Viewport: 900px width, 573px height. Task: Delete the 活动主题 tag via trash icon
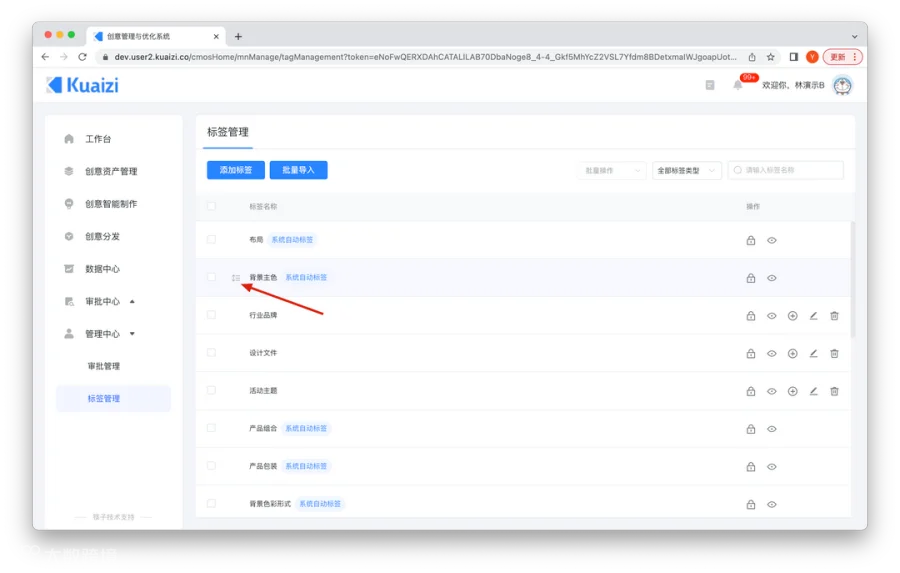click(835, 392)
